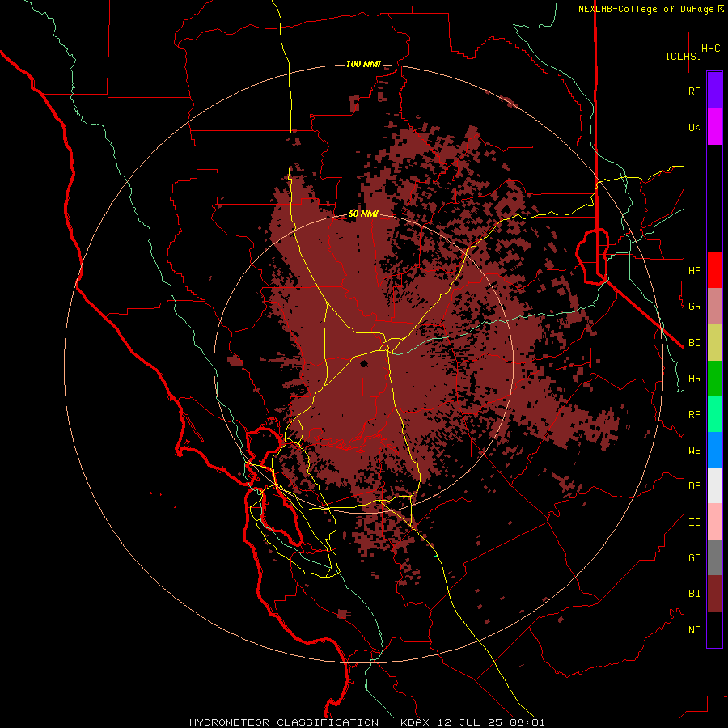The width and height of the screenshot is (728, 728).
Task: Click the RF purple legend swatch
Action: pyautogui.click(x=714, y=91)
